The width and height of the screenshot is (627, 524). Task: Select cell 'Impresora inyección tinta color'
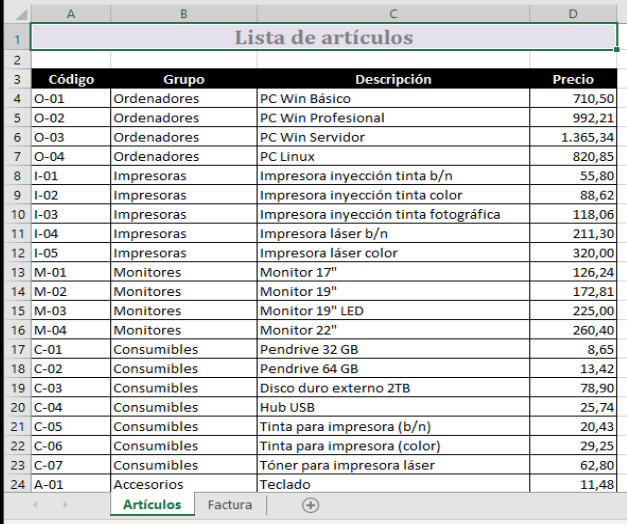[x=393, y=195]
